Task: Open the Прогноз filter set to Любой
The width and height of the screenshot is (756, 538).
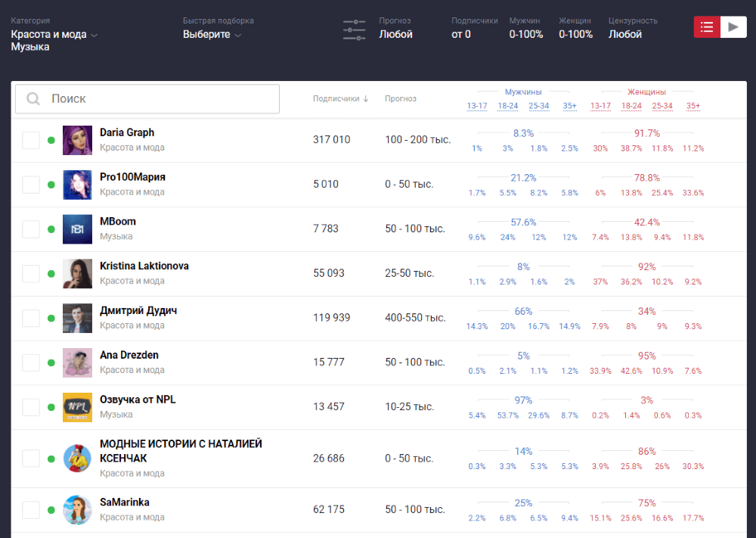Action: (x=395, y=34)
